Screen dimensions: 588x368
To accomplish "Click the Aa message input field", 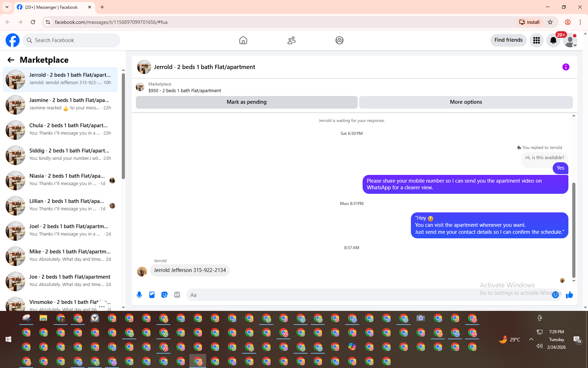I will point(367,295).
